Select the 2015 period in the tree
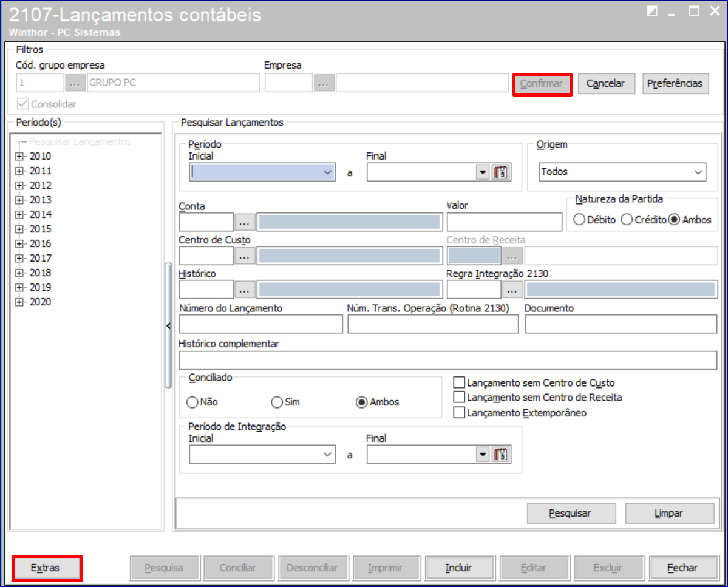Viewport: 728px width, 587px height. [x=41, y=229]
